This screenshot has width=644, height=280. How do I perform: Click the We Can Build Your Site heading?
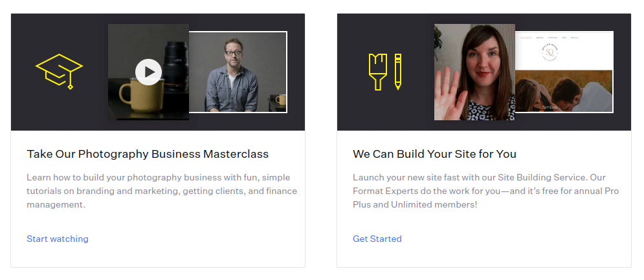coord(434,154)
